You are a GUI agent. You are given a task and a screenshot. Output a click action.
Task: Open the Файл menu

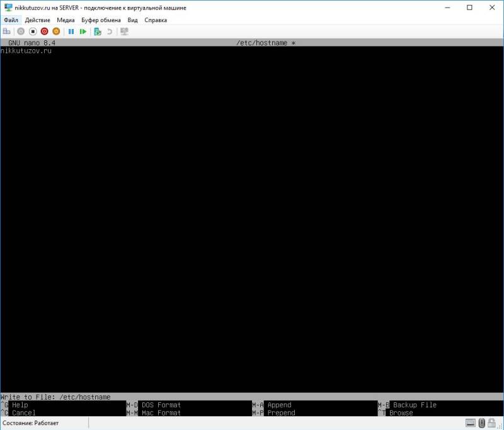click(11, 20)
